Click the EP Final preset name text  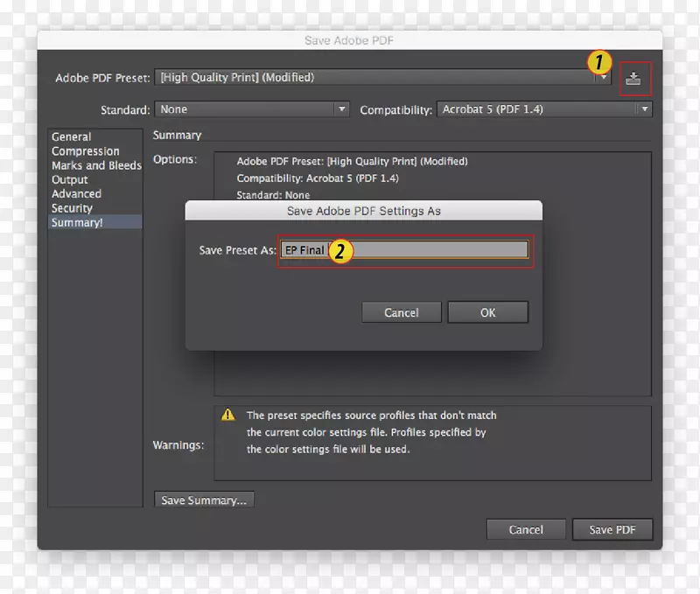(x=304, y=249)
